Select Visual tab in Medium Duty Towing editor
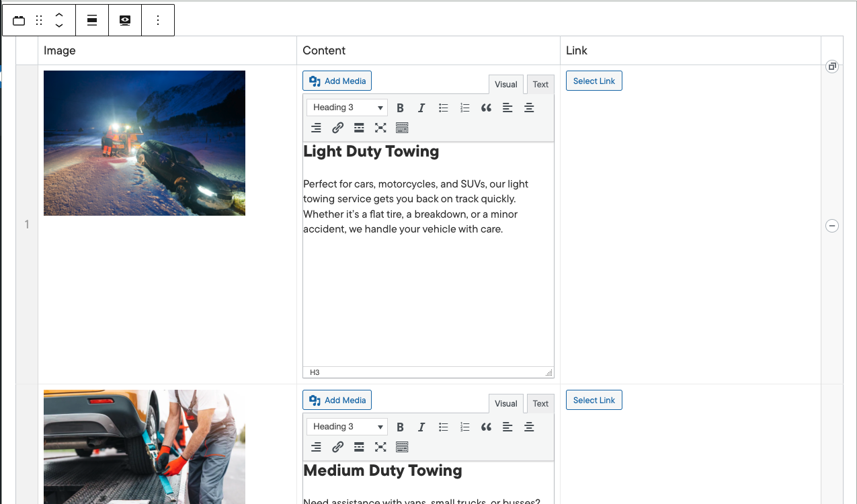The width and height of the screenshot is (857, 504). tap(505, 404)
